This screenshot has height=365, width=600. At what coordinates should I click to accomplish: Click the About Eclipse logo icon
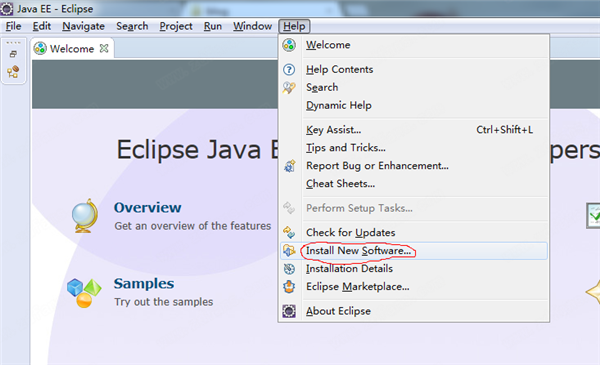pyautogui.click(x=289, y=311)
